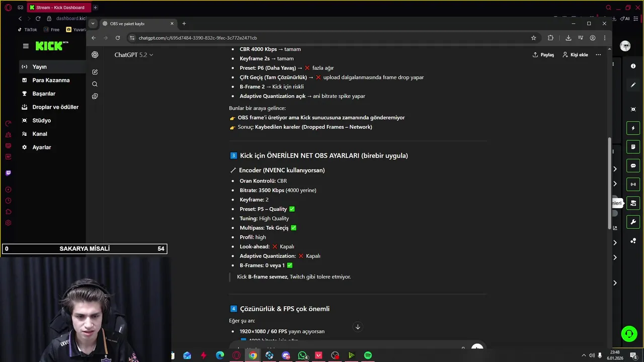Open Chrome profile avatar icon
The width and height of the screenshot is (644, 362).
[593, 38]
